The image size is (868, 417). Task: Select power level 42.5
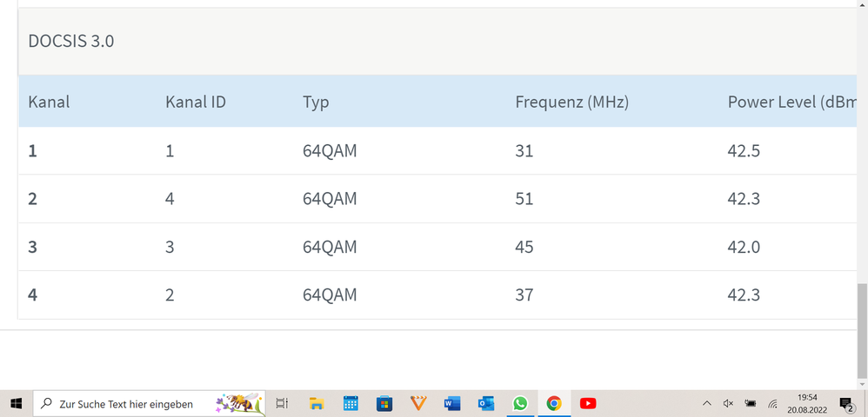744,151
